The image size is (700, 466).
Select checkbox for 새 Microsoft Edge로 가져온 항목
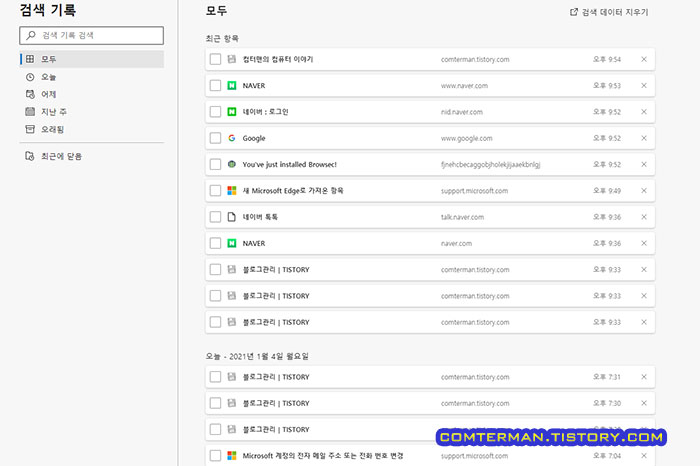click(215, 191)
